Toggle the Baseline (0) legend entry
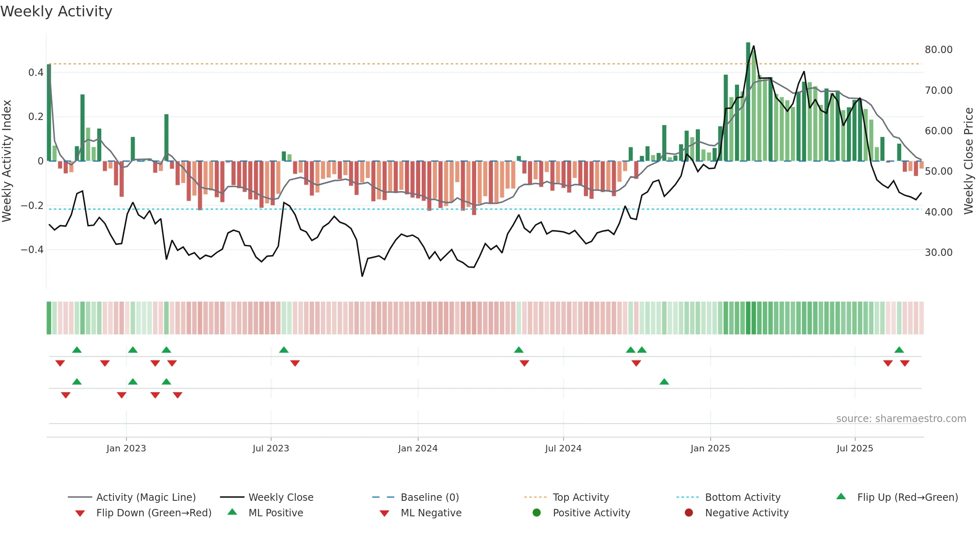 pyautogui.click(x=416, y=497)
